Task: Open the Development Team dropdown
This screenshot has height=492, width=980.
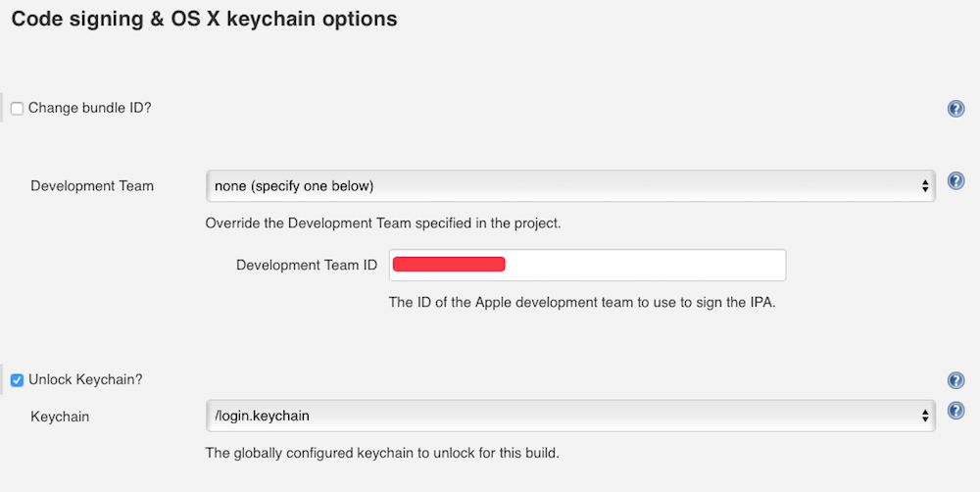Action: 568,185
